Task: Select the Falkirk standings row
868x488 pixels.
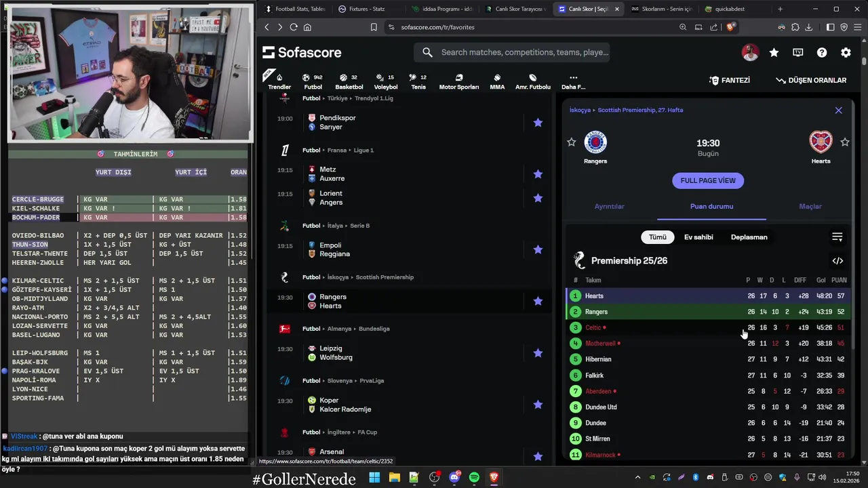Action: [709, 375]
